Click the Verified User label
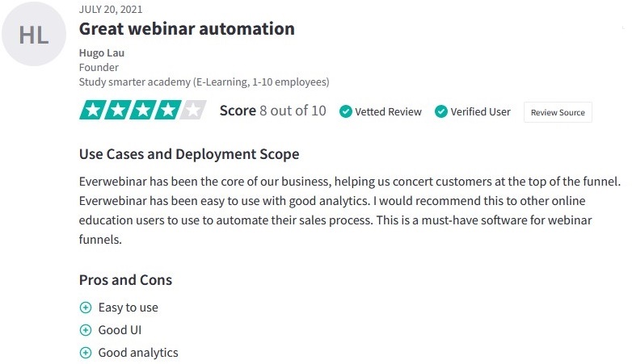Image resolution: width=632 pixels, height=364 pixels. pyautogui.click(x=480, y=111)
